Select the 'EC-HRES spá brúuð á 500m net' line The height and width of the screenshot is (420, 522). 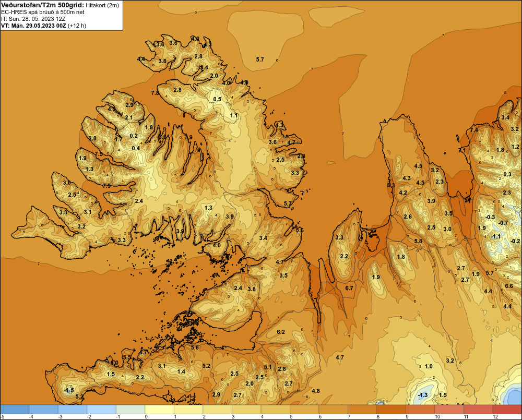tap(43, 12)
